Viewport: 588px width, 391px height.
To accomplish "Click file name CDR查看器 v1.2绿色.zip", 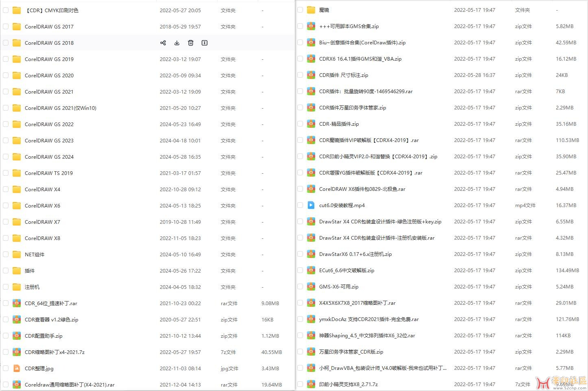I will tap(51, 319).
